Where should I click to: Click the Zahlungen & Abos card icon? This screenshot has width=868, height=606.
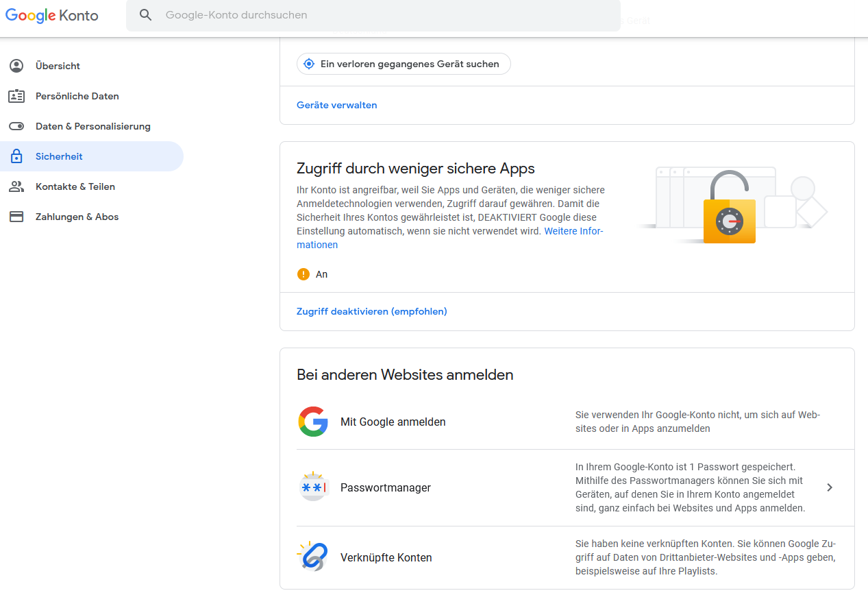coord(16,217)
